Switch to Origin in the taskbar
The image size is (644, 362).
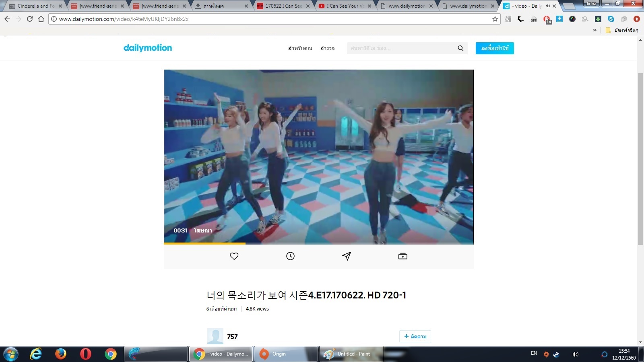pos(286,354)
